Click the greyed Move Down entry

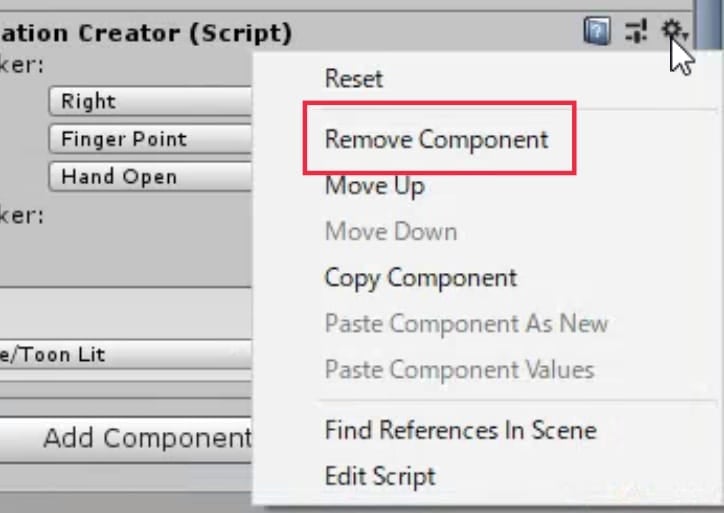[391, 232]
